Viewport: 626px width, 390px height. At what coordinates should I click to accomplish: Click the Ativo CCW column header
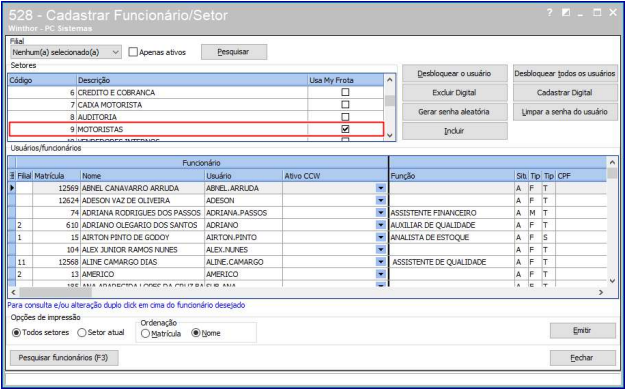point(335,176)
